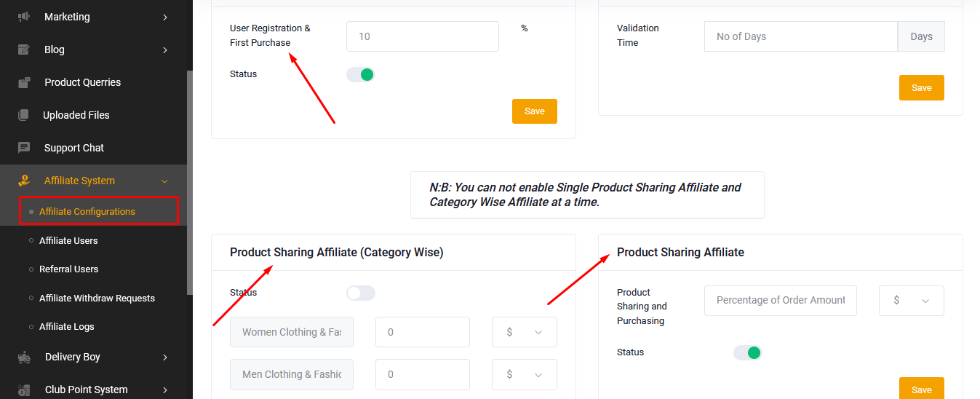
Task: Click the Validation Time No of Days field
Action: pos(801,36)
